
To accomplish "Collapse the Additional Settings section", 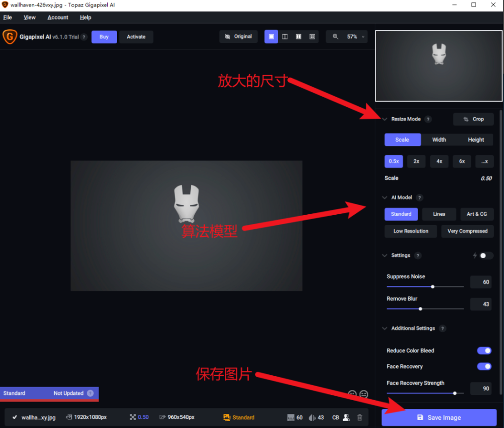I will pos(385,328).
